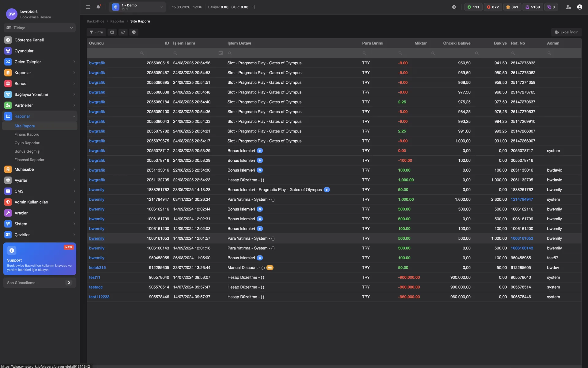
Task: Open the notifications bell
Action: 98,7
